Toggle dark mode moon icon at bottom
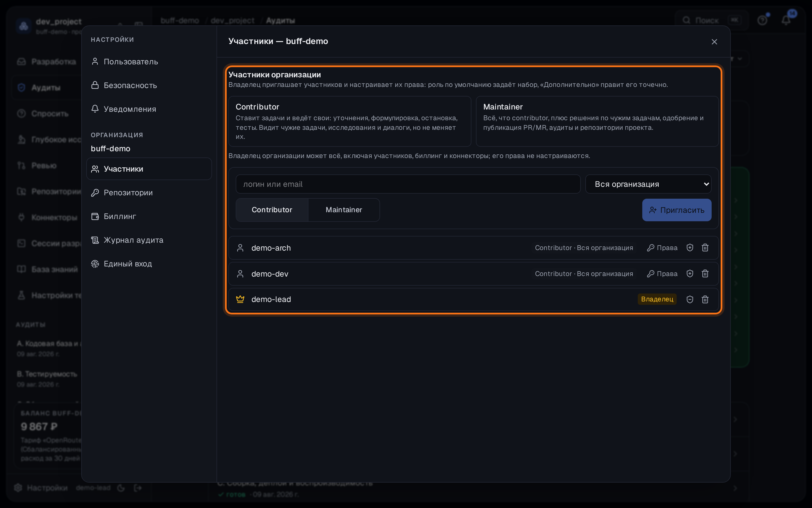The height and width of the screenshot is (508, 812). coord(121,488)
